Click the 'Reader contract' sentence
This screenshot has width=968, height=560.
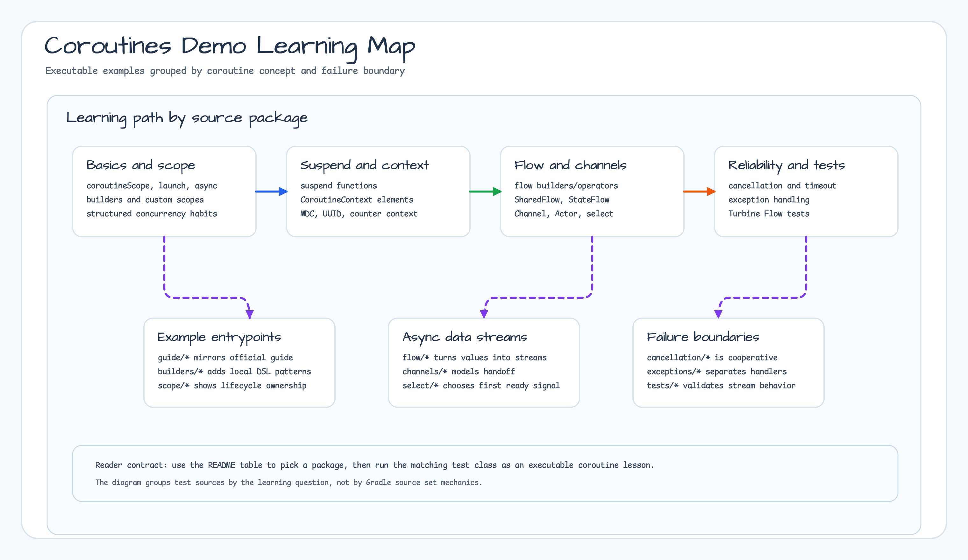coord(374,465)
